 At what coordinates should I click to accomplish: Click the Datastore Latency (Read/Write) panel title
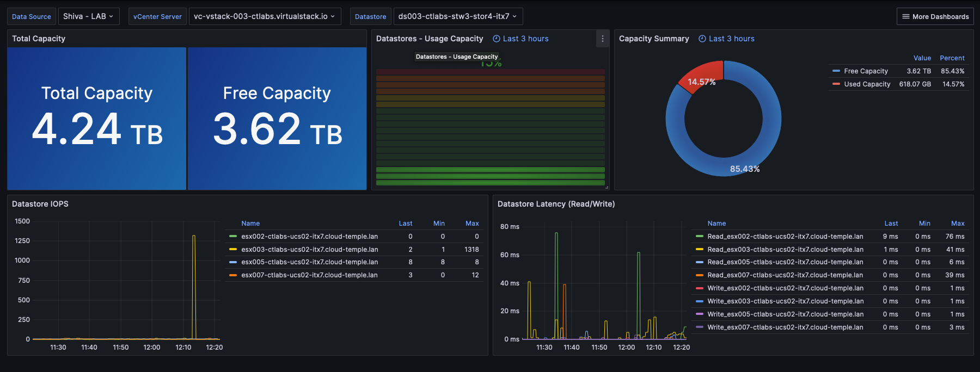click(x=556, y=204)
